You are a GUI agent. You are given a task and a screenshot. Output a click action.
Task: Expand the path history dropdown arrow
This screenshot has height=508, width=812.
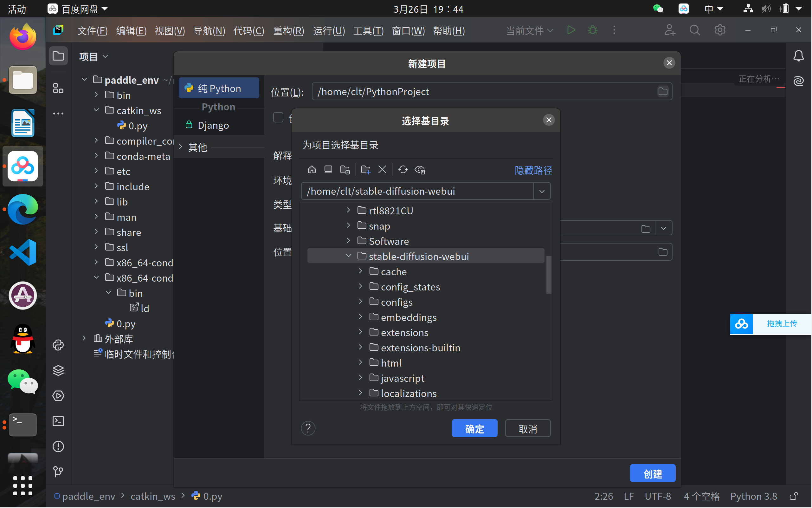(542, 192)
